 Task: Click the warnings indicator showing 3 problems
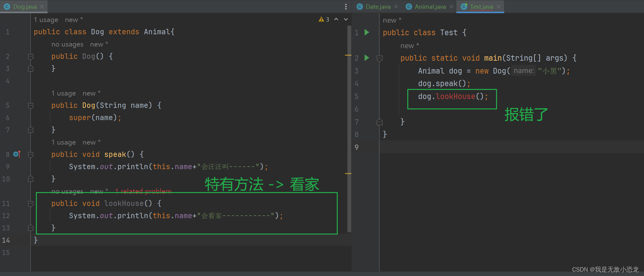pos(324,19)
